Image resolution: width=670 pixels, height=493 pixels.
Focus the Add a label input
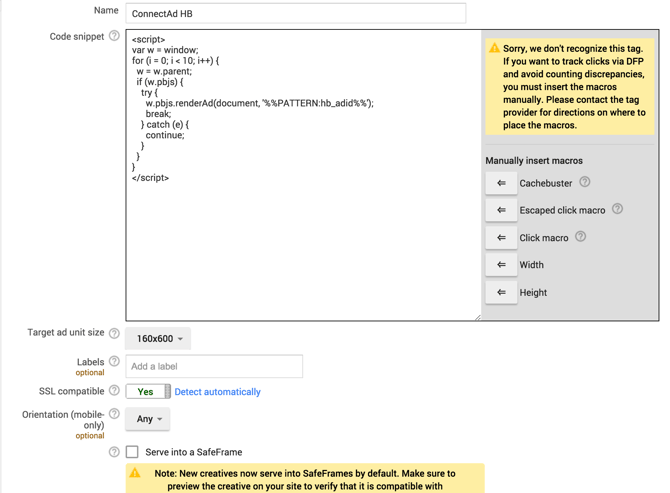pos(214,367)
